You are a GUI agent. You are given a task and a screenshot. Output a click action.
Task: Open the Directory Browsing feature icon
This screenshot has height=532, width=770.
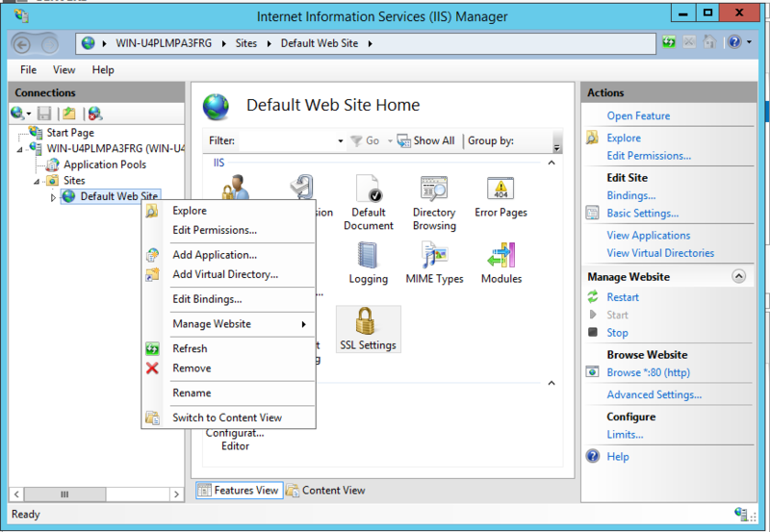(x=434, y=189)
